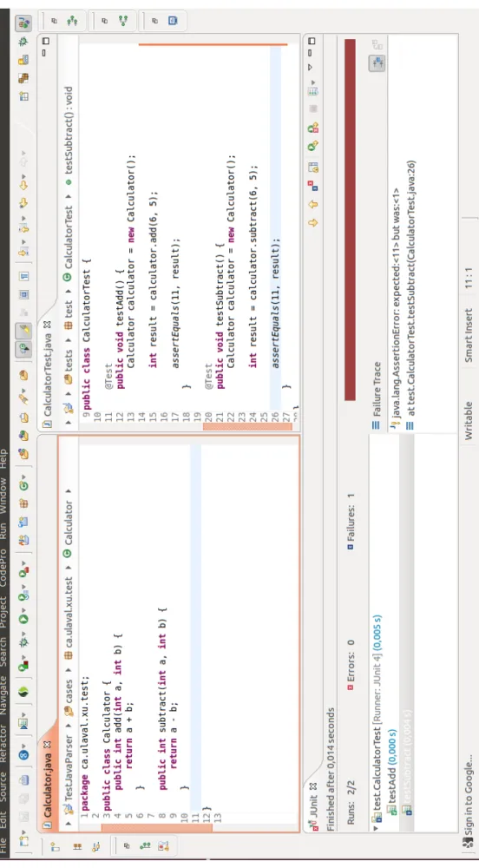Viewport: 479px width, 868px height.
Task: Click the Debug bug icon in main toolbar
Action: click(x=23, y=642)
